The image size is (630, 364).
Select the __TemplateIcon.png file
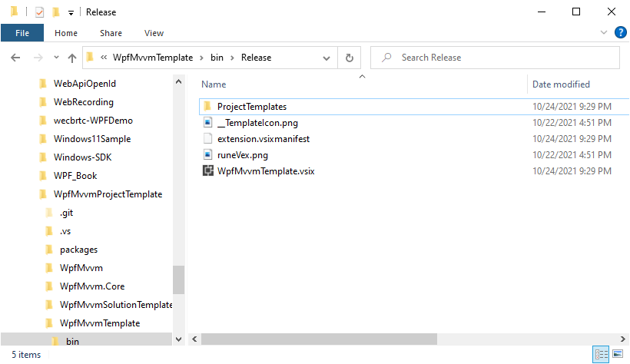(x=257, y=123)
